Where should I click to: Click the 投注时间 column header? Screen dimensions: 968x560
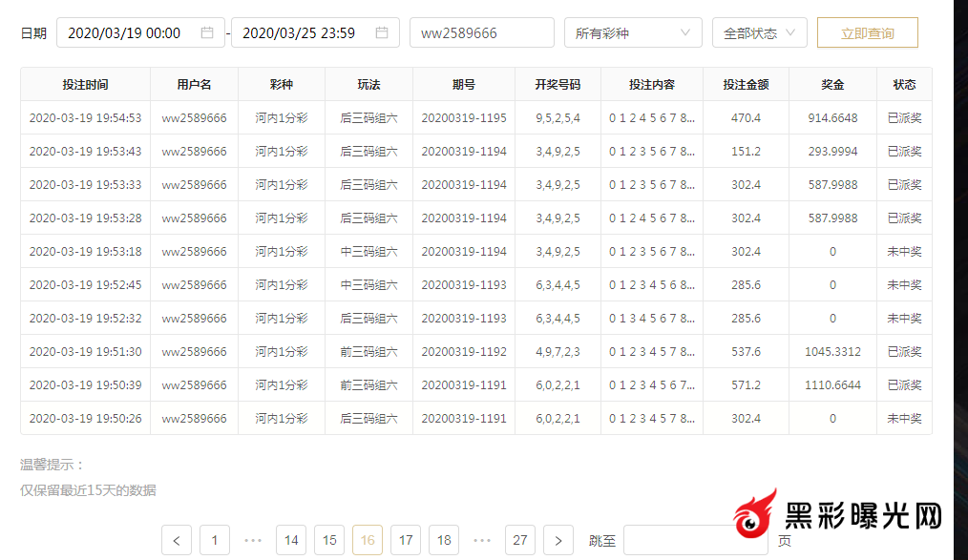85,85
